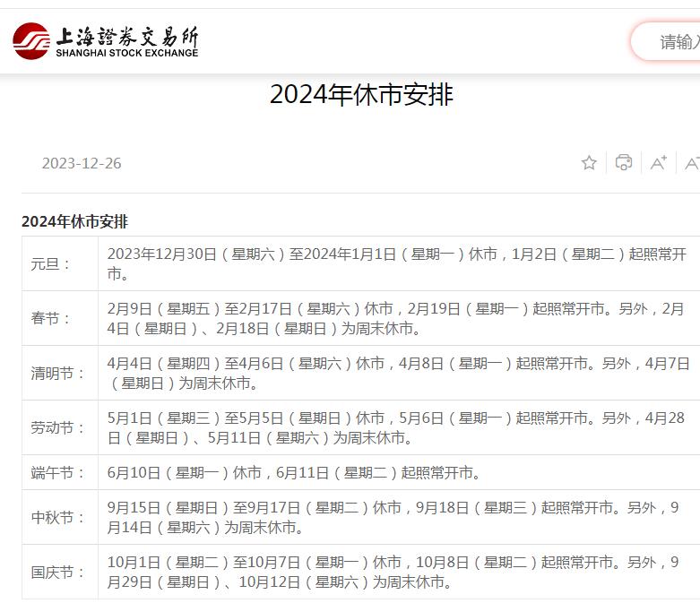Click the 中秋节 details starting 9月15日
Viewport: 700px width, 603px height.
coord(393,517)
